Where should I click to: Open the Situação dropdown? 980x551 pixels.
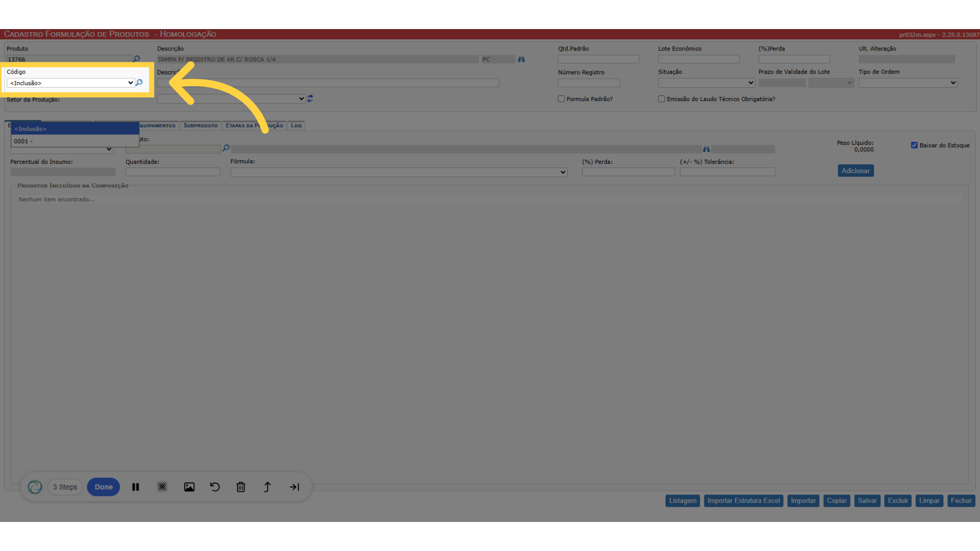point(706,83)
